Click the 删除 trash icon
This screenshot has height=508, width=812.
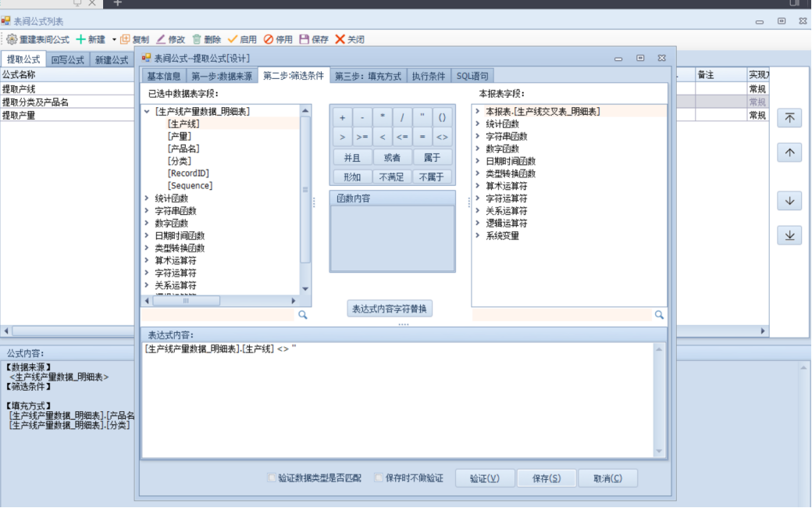click(197, 39)
